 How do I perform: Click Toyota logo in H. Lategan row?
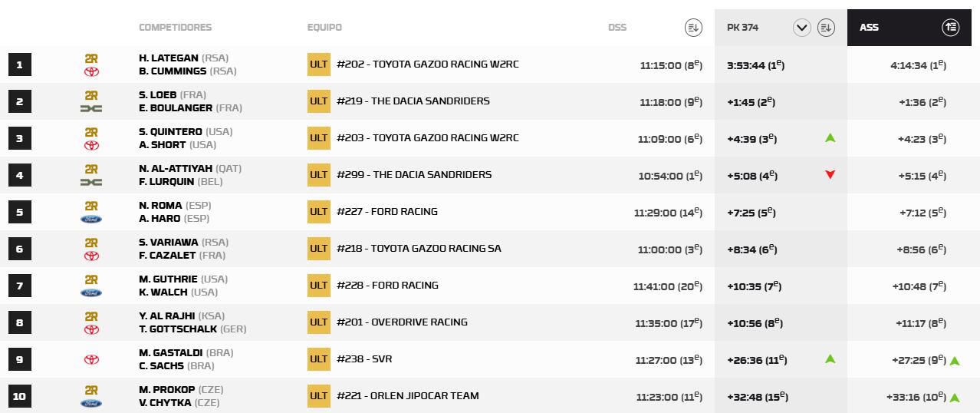[91, 72]
